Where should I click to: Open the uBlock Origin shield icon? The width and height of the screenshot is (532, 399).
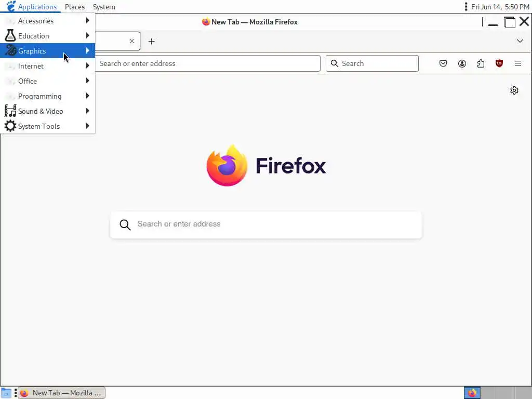[x=499, y=63]
